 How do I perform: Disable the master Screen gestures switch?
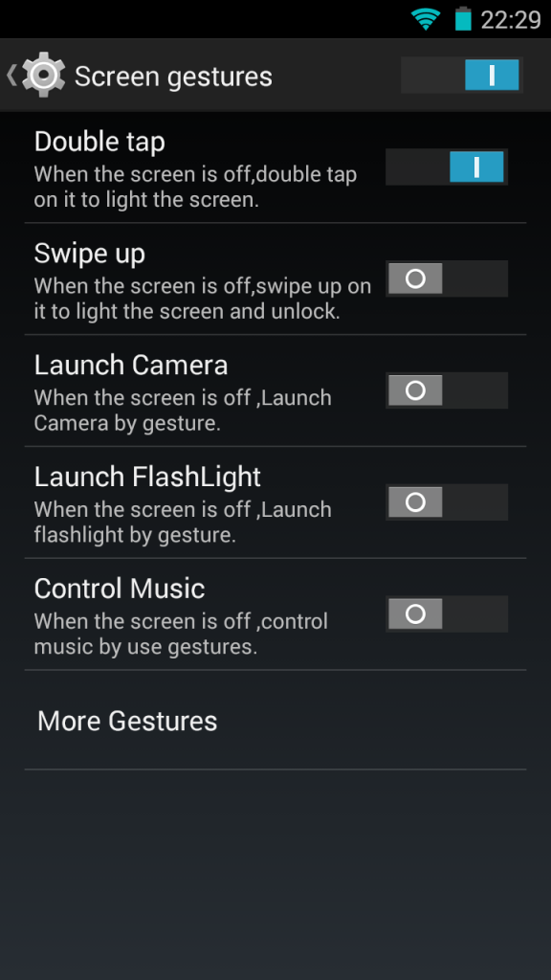(461, 75)
